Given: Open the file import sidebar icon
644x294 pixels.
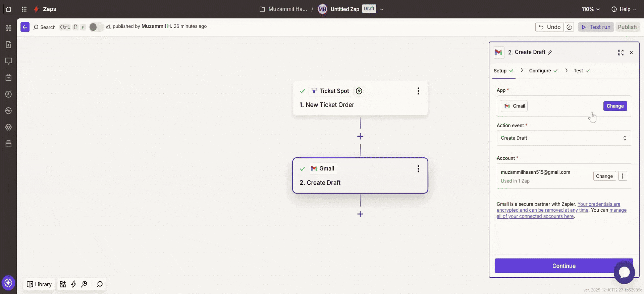Looking at the screenshot, I should tap(8, 45).
